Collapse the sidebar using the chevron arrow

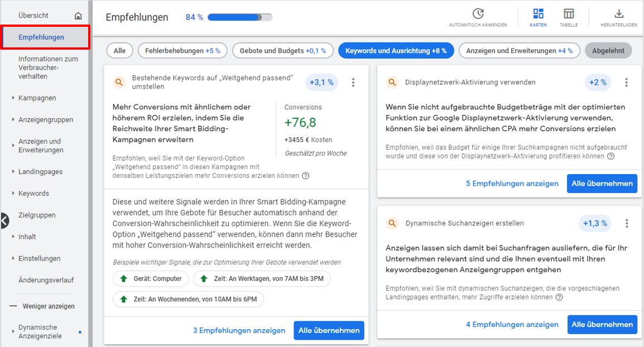4,220
